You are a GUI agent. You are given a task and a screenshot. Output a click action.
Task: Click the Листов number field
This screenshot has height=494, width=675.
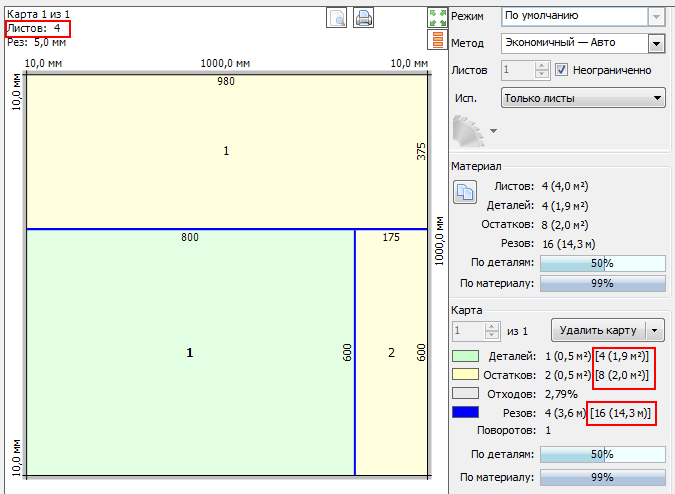pyautogui.click(x=518, y=70)
